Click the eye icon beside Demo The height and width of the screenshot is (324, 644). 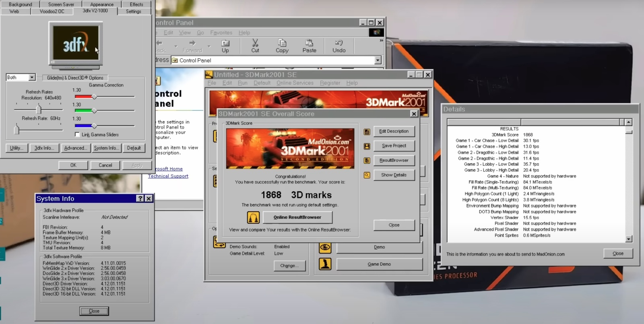pos(325,247)
